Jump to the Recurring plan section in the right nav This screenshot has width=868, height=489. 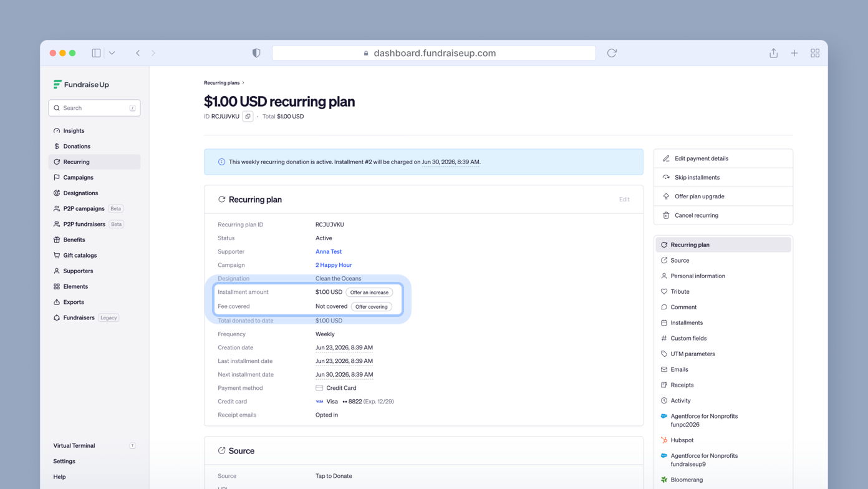(723, 244)
